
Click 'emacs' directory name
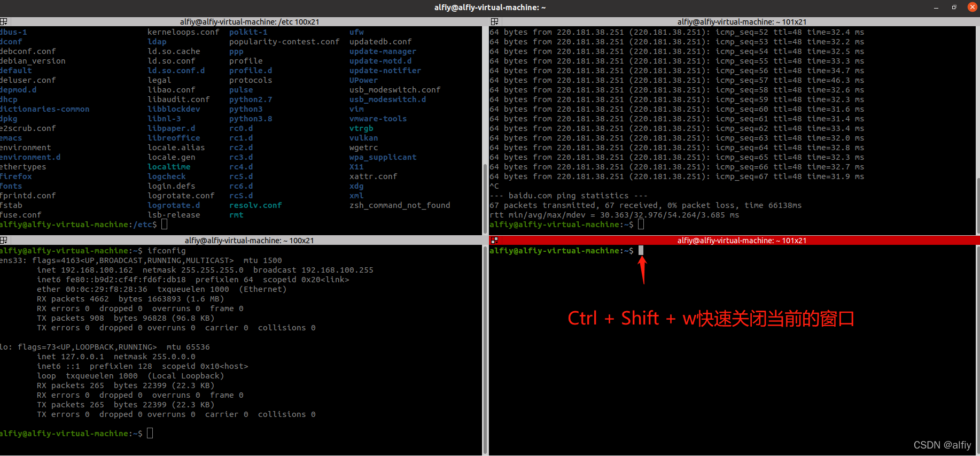coord(11,138)
